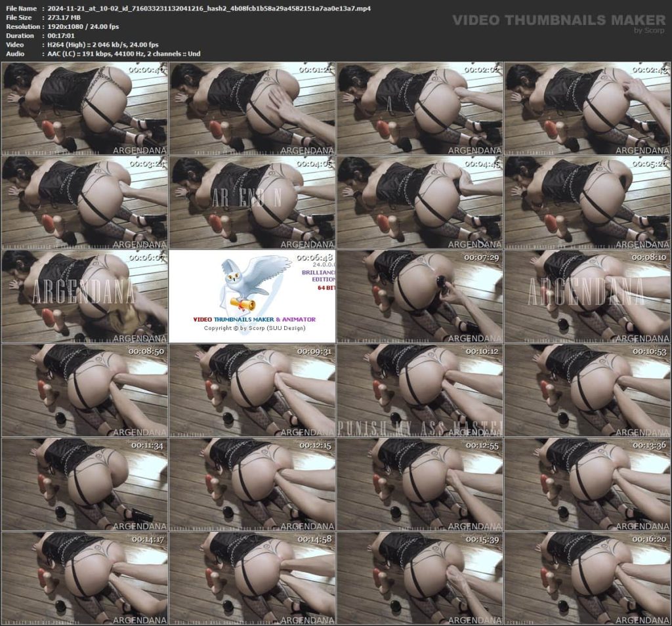Open the frame marked 00:10:12
672x626 pixels.
click(x=419, y=390)
